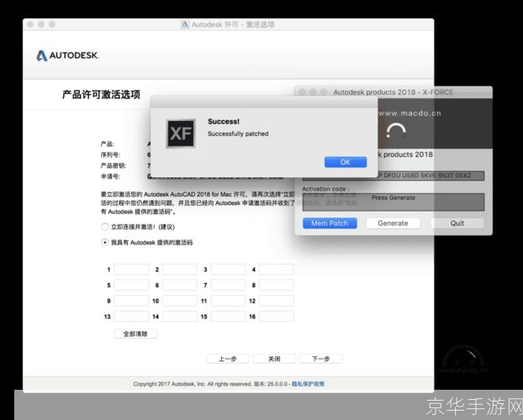Click activation code box 7

pyautogui.click(x=228, y=285)
